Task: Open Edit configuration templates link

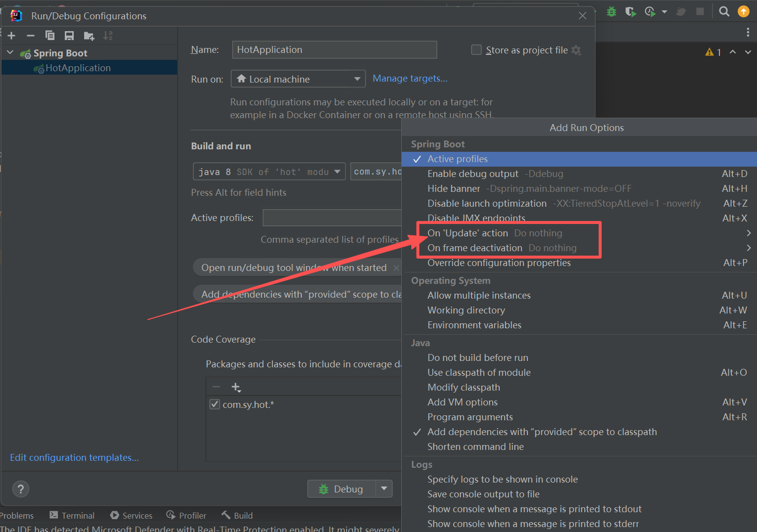Action: 74,458
